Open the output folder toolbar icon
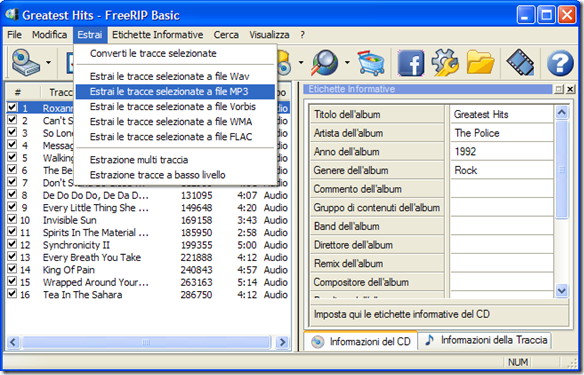 [480, 63]
